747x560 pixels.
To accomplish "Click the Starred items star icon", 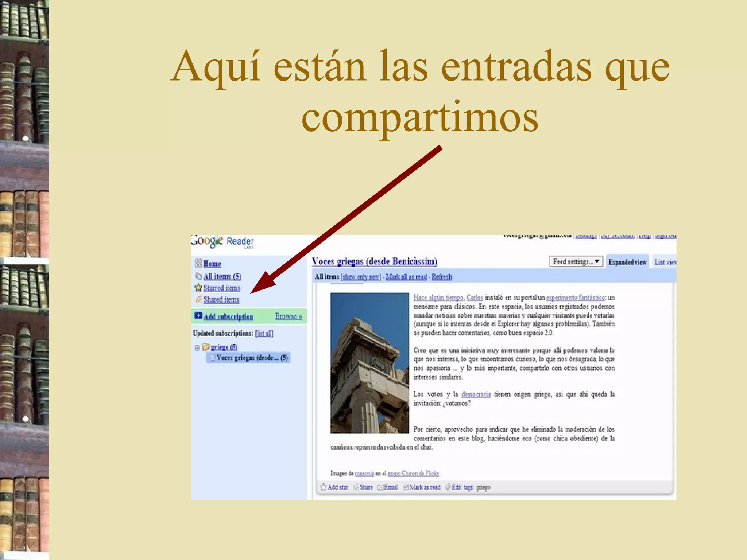I will (x=198, y=288).
